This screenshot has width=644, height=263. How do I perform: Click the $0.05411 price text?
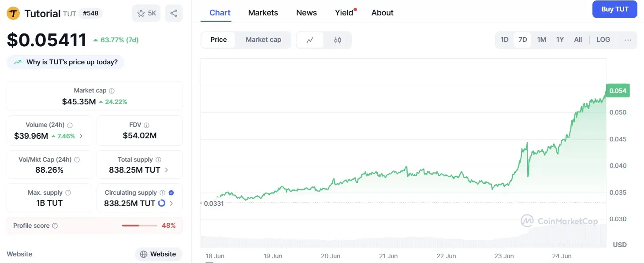(47, 40)
